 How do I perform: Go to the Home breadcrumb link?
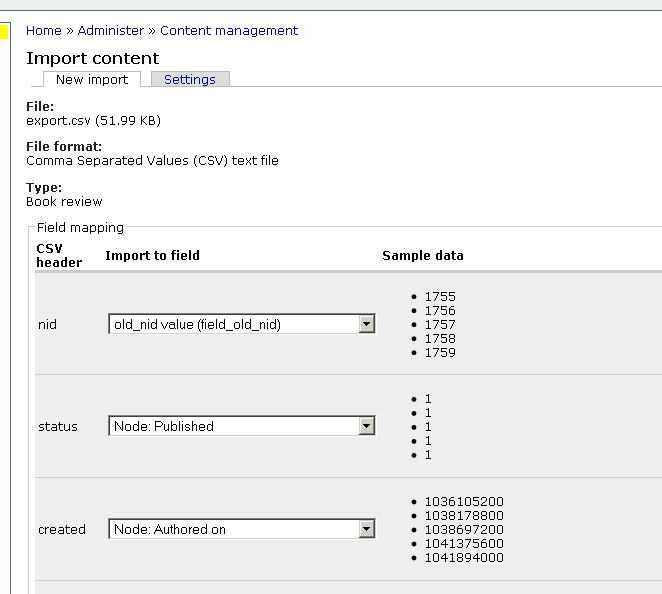click(43, 31)
